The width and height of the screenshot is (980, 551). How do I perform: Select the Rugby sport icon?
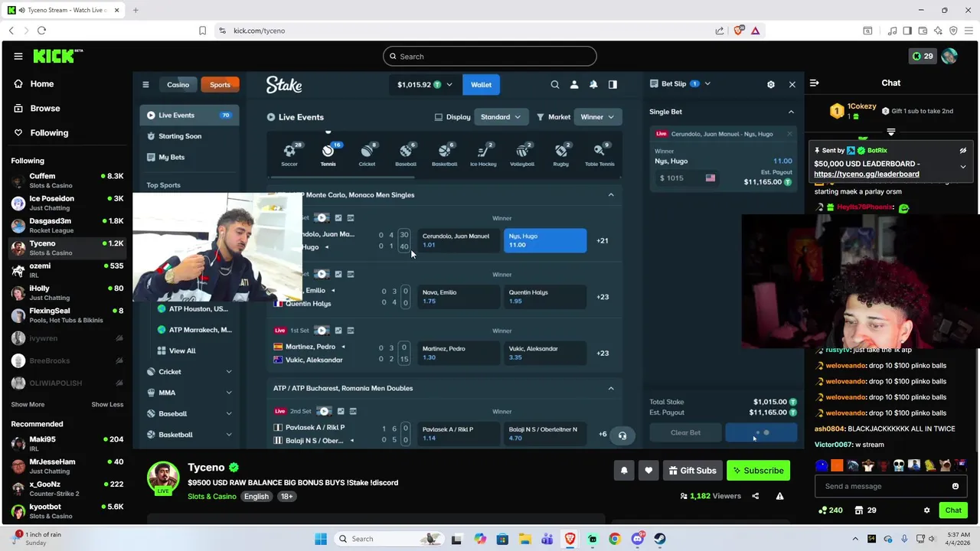tap(560, 154)
